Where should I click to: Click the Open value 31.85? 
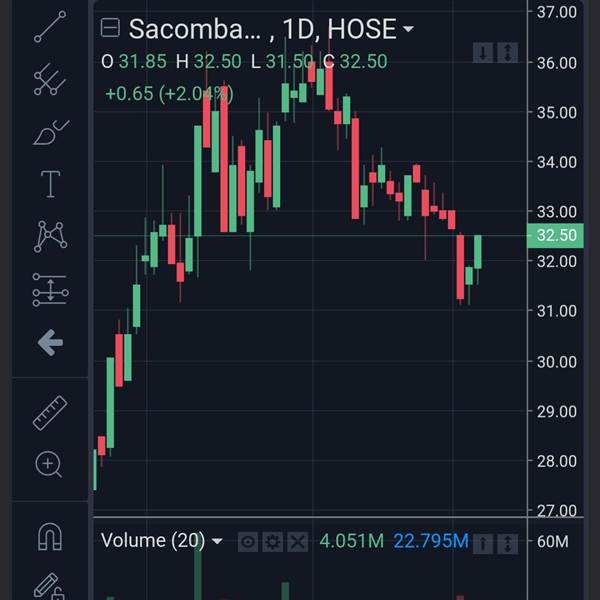click(x=142, y=62)
